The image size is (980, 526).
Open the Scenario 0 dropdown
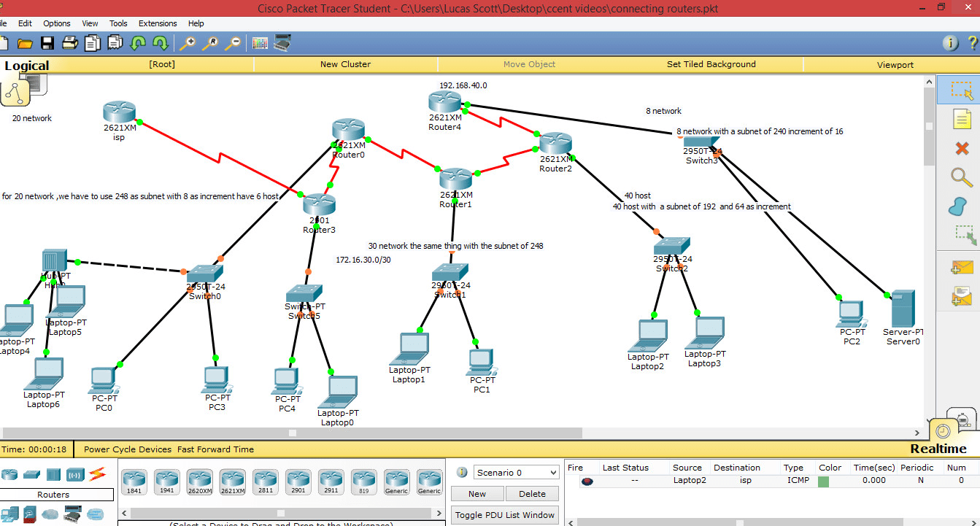[x=516, y=473]
